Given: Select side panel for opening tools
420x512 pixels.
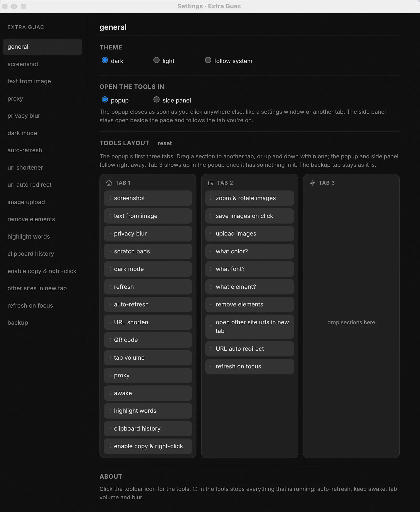Looking at the screenshot, I should click(156, 100).
